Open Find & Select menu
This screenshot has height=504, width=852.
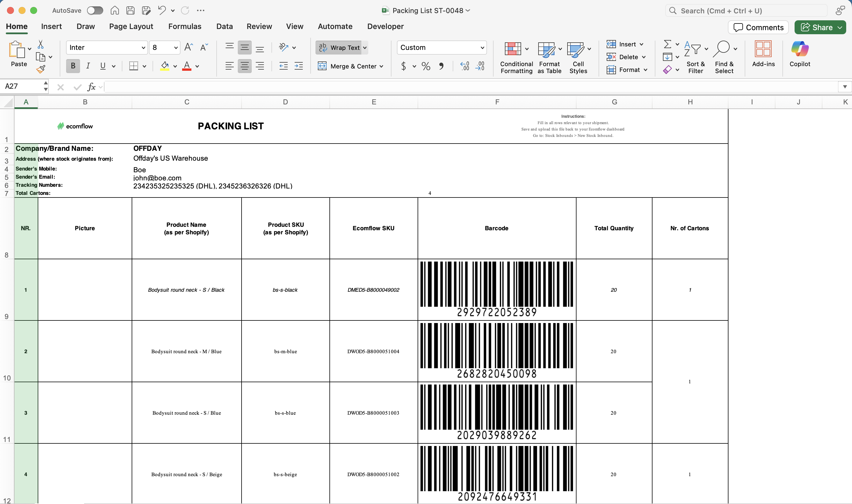[724, 57]
